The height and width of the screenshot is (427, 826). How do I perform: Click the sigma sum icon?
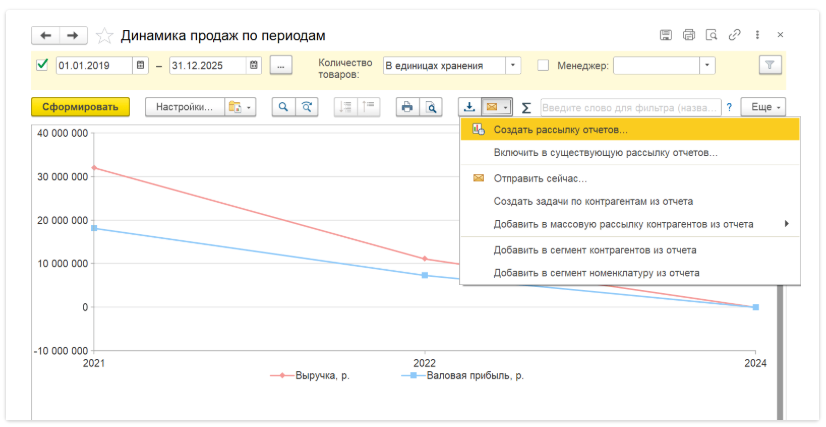[x=526, y=108]
